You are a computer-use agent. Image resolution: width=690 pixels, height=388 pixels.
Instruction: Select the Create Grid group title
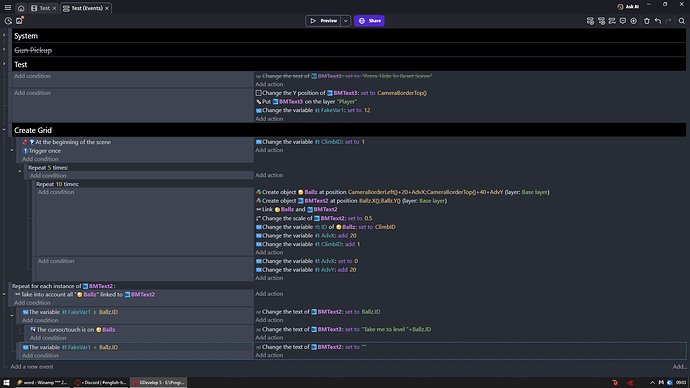tap(33, 130)
